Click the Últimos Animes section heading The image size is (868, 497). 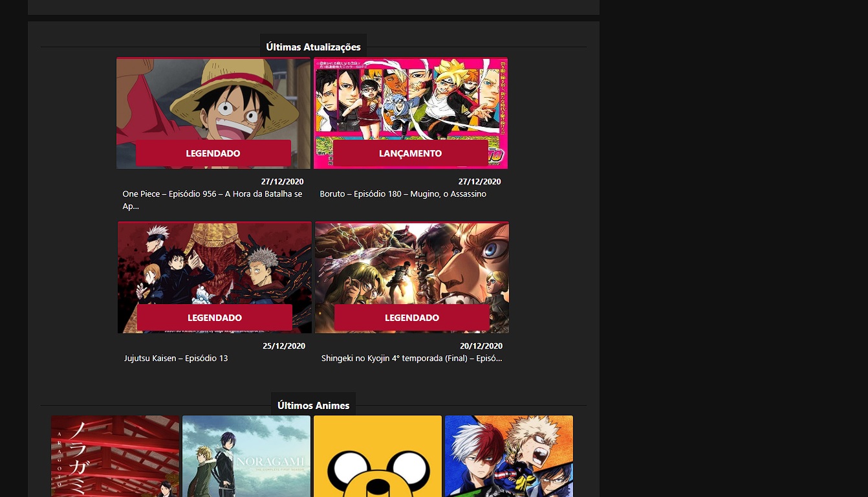point(313,406)
